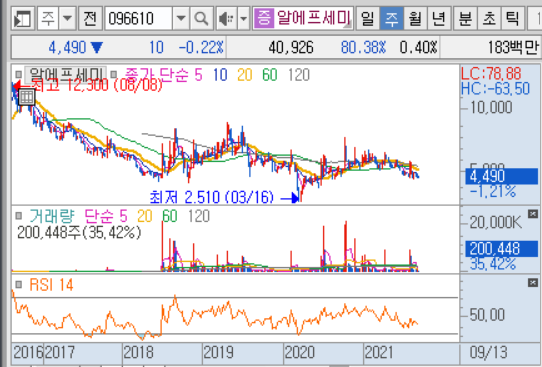Expand the stock code history dropdown

pyautogui.click(x=181, y=18)
